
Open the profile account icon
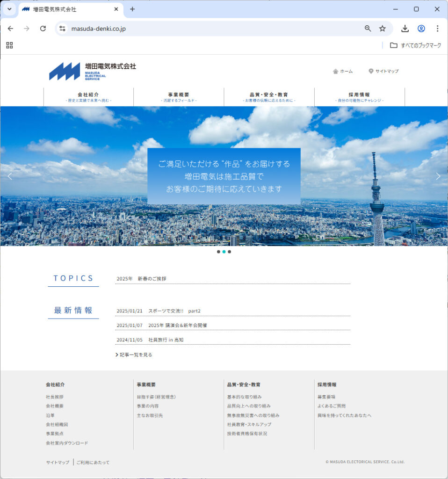421,29
